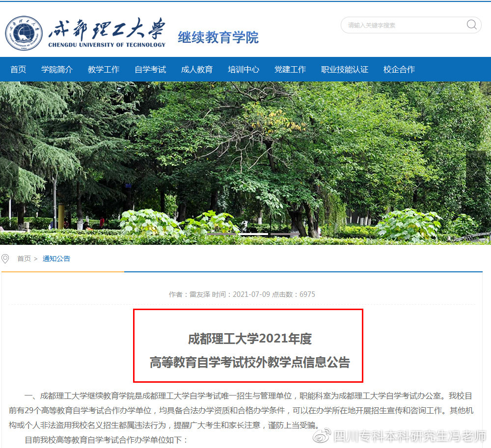491x448 pixels.
Task: Click the 通知公告 breadcrumb link
Action: pyautogui.click(x=56, y=259)
